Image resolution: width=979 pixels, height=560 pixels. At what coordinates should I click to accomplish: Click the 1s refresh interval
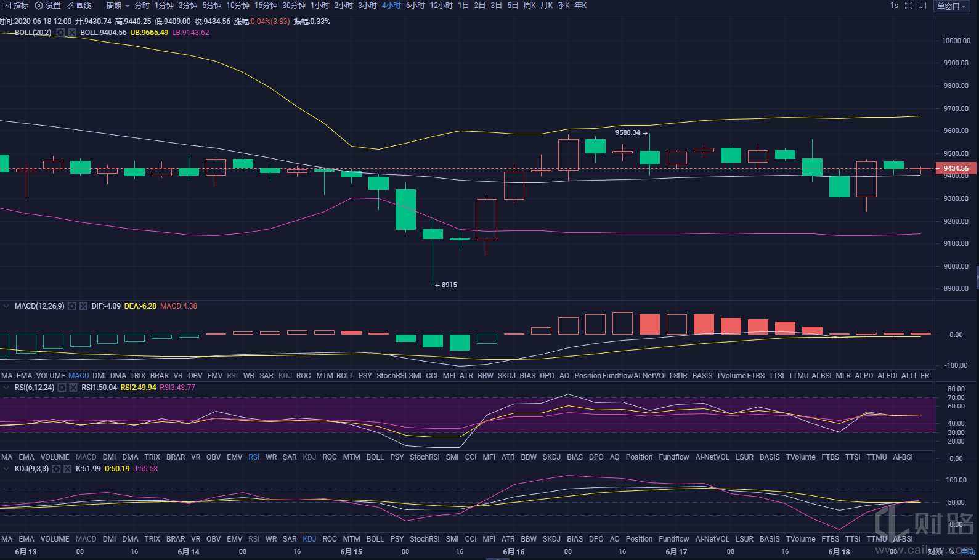point(894,6)
